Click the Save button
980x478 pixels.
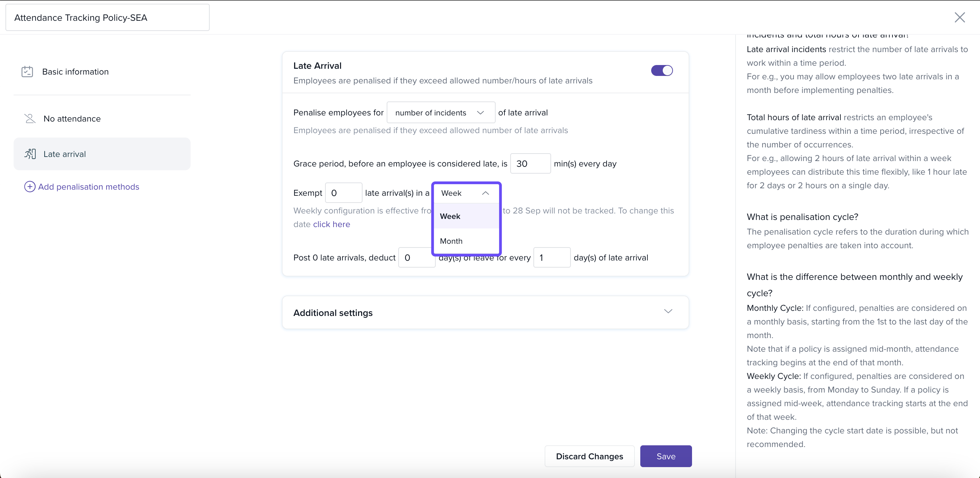[666, 456]
